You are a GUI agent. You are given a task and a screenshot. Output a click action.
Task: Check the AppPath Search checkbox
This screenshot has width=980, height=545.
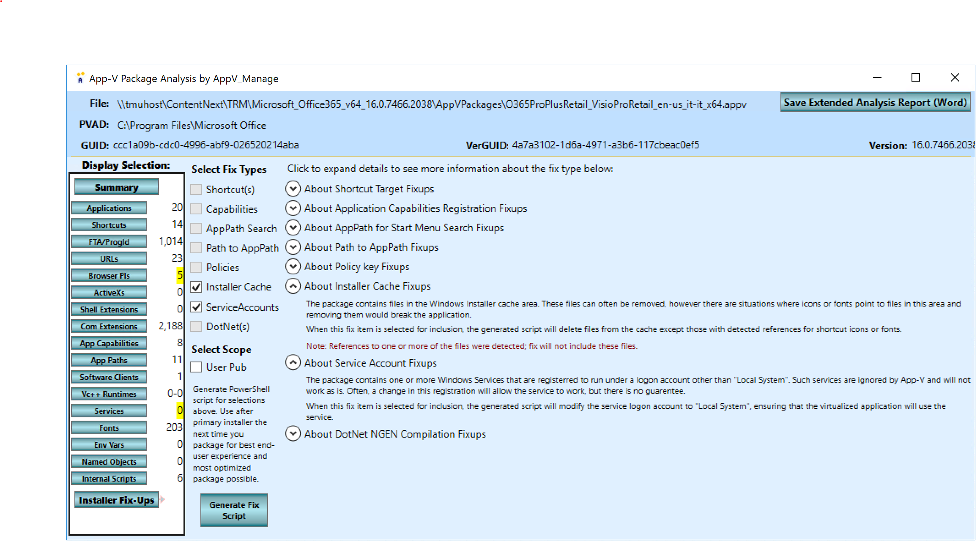coord(196,228)
